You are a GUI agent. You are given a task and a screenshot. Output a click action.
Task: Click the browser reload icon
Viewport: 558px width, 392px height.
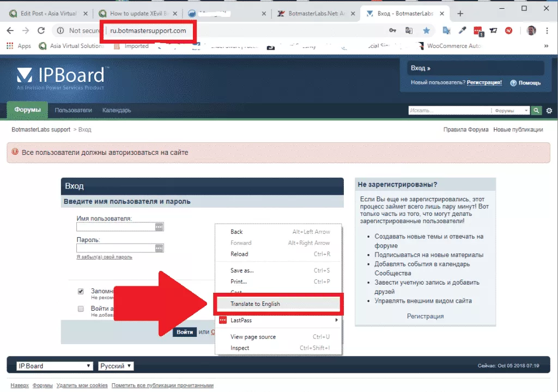tap(41, 31)
